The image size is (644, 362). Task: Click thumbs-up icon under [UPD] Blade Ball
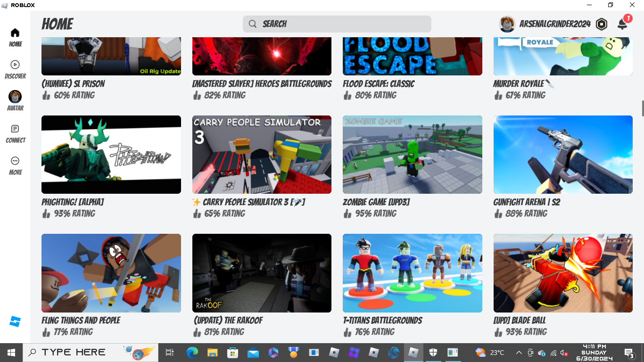[x=498, y=332]
